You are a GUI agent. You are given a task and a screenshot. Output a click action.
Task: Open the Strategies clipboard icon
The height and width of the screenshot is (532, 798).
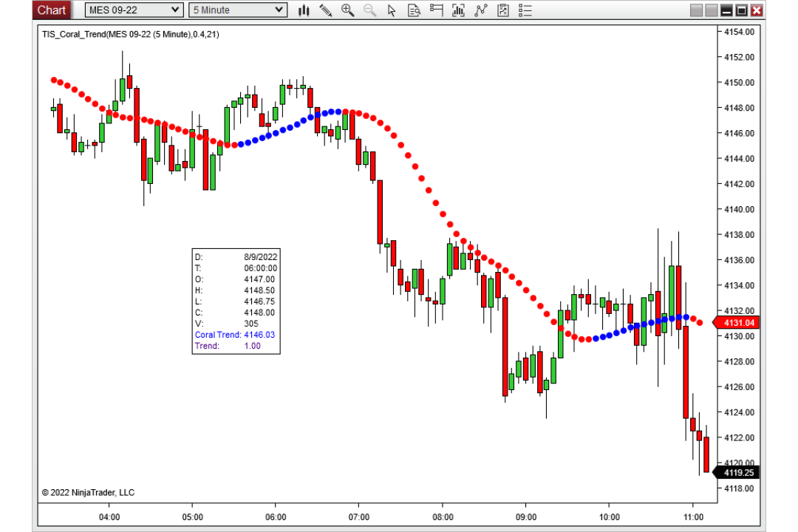pyautogui.click(x=503, y=10)
